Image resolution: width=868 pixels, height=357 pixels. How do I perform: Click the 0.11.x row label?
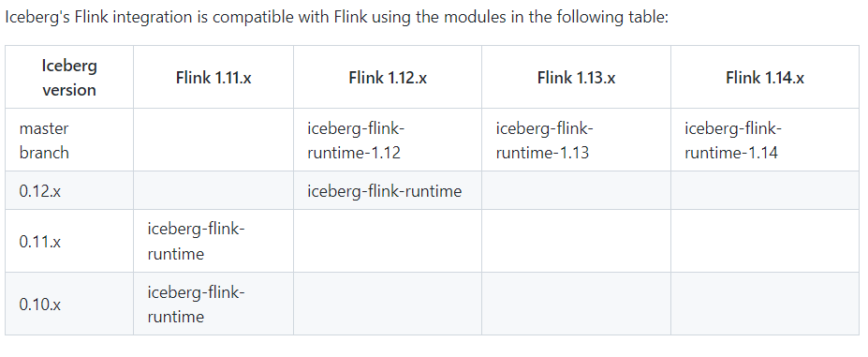40,242
